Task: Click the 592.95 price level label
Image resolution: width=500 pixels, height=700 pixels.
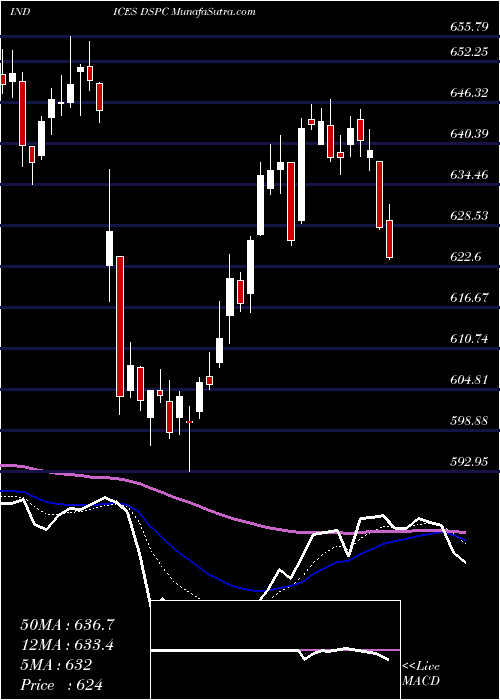Action: [x=468, y=462]
